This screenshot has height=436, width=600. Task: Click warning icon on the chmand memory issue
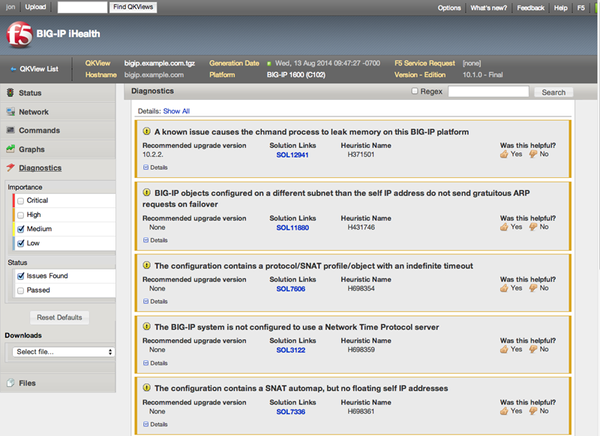tap(146, 132)
